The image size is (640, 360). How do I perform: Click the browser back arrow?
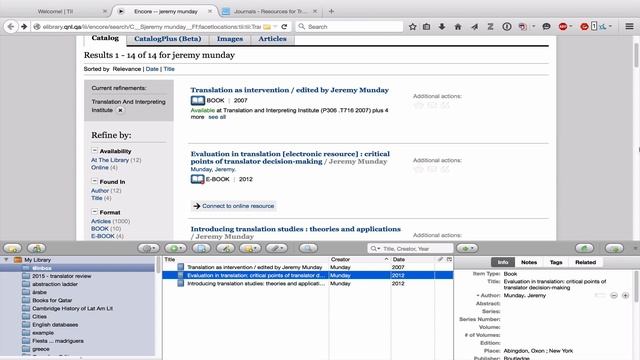pyautogui.click(x=11, y=27)
